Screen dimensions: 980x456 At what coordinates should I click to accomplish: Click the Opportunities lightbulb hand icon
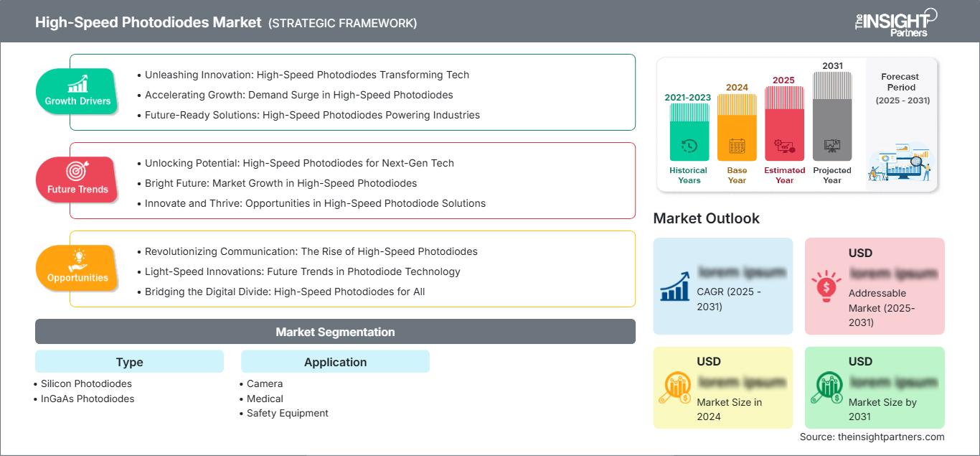point(77,259)
